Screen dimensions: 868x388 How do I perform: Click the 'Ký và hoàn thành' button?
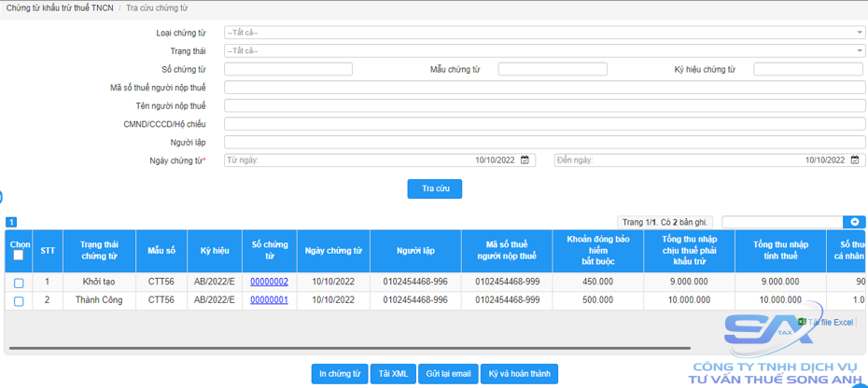point(519,374)
